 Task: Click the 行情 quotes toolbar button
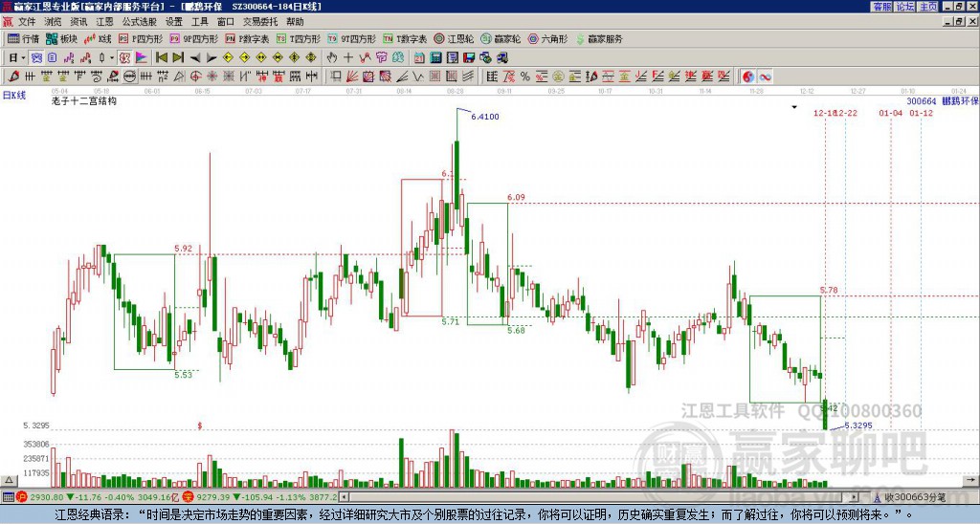pos(23,38)
